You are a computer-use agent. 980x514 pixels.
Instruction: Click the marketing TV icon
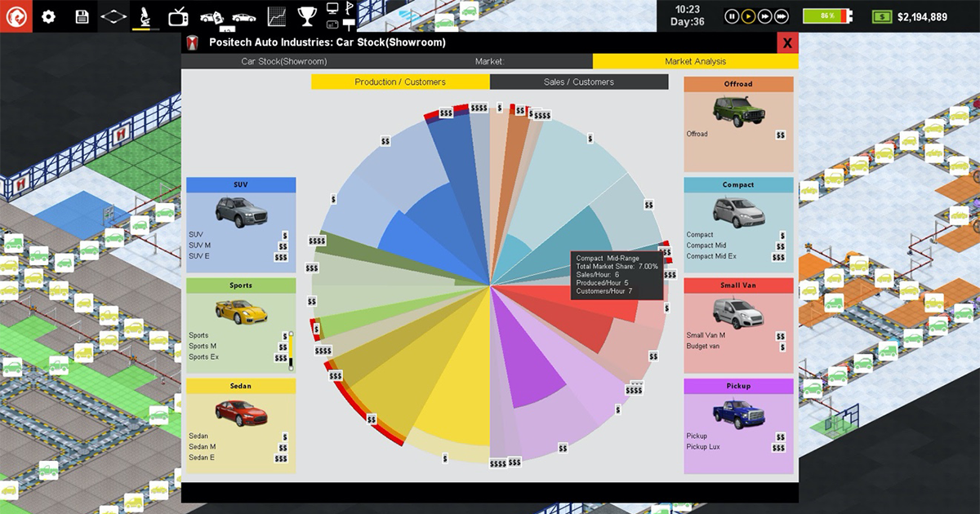pos(178,16)
